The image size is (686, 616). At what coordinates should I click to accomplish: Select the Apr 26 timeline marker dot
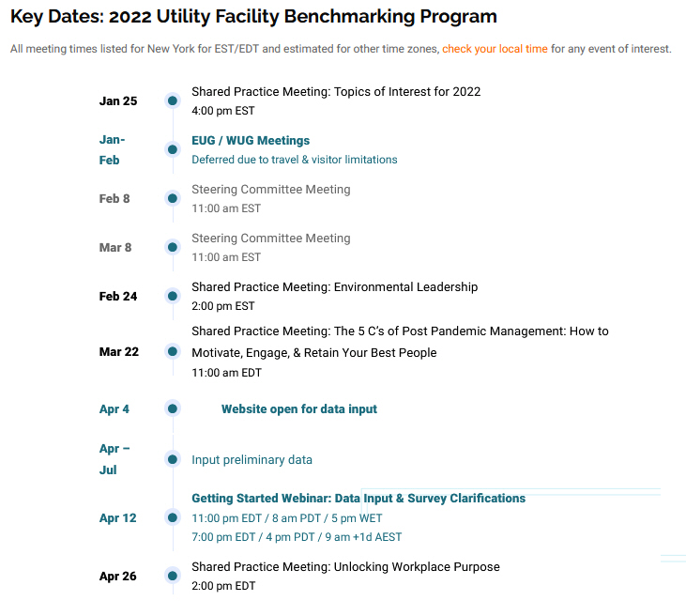(173, 576)
